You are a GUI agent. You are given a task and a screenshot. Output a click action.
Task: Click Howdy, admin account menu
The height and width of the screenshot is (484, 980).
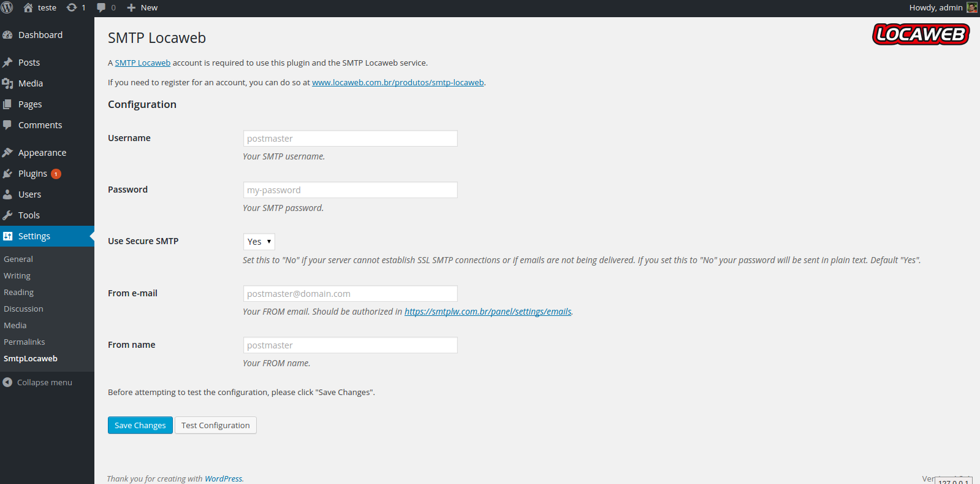click(943, 7)
